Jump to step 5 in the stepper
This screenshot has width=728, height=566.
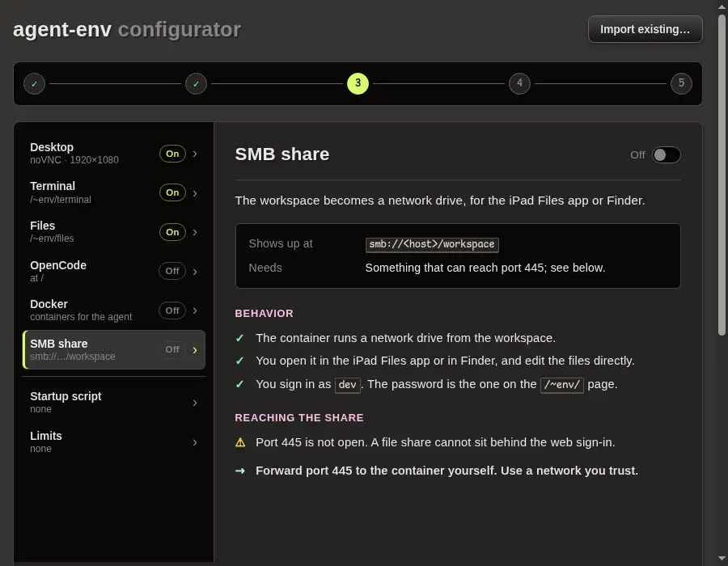[x=681, y=84]
